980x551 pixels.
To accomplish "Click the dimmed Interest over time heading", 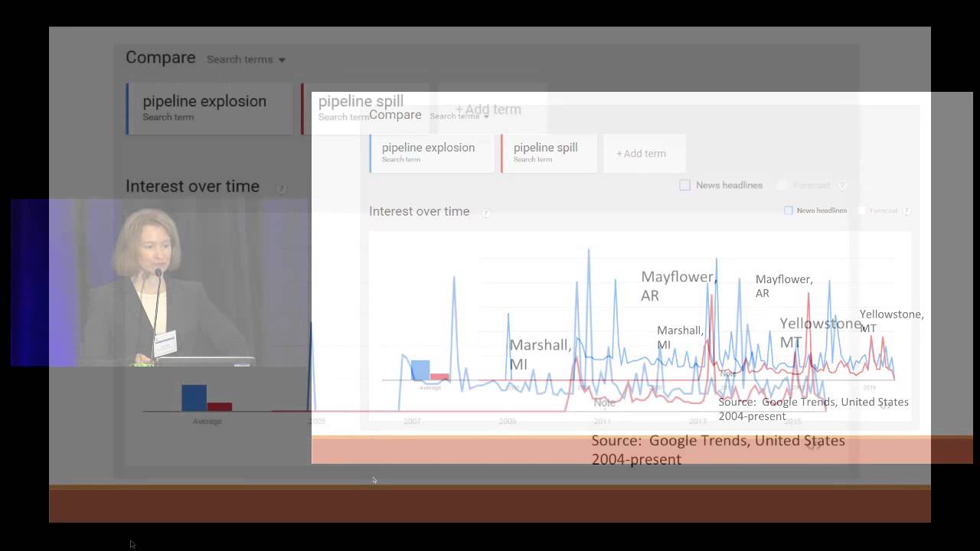I will click(192, 187).
